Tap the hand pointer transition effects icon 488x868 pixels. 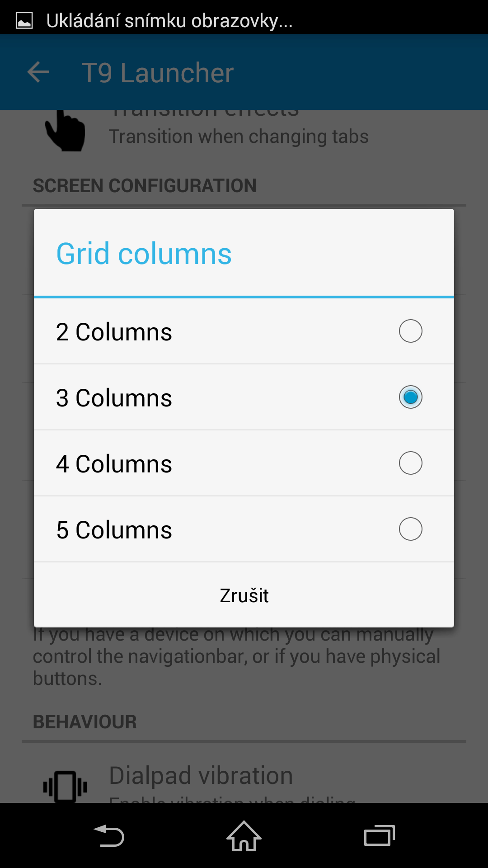point(66,131)
